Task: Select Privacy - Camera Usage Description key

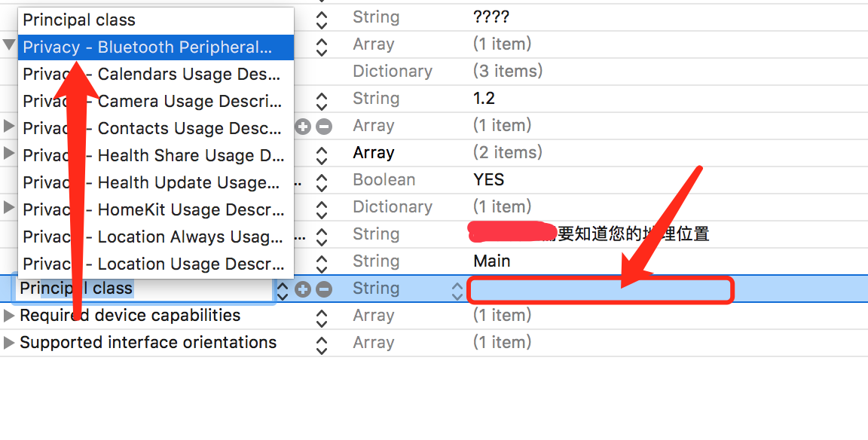Action: pos(156,101)
